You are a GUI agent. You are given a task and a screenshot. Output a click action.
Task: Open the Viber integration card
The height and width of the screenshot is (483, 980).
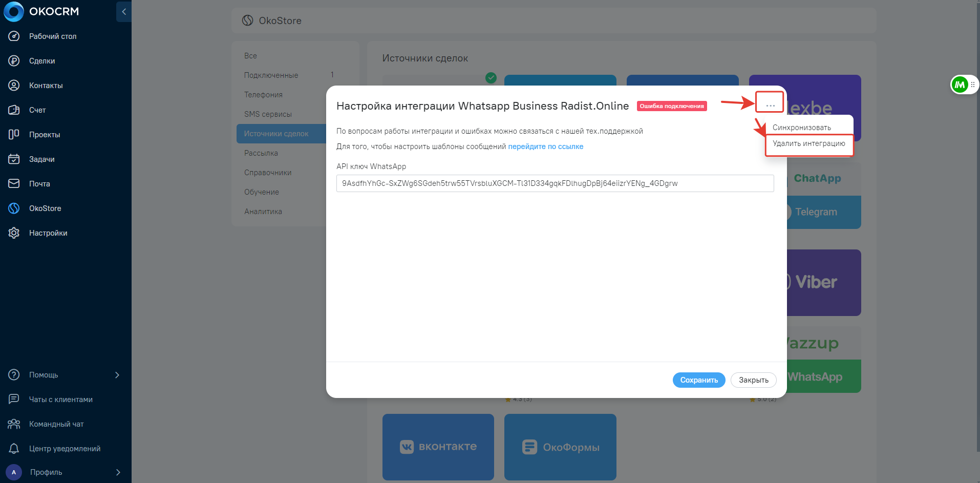pos(824,283)
